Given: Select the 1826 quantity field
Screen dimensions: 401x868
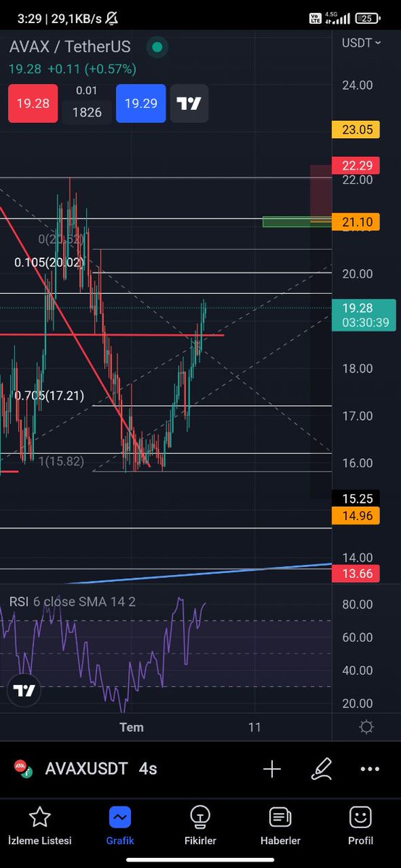Looking at the screenshot, I should tap(87, 112).
